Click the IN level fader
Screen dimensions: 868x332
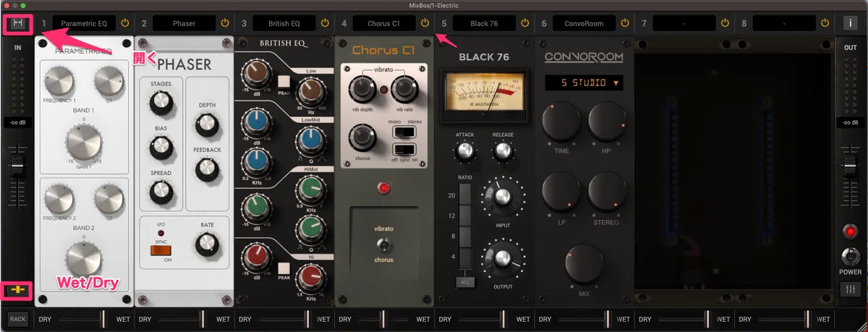tap(17, 168)
